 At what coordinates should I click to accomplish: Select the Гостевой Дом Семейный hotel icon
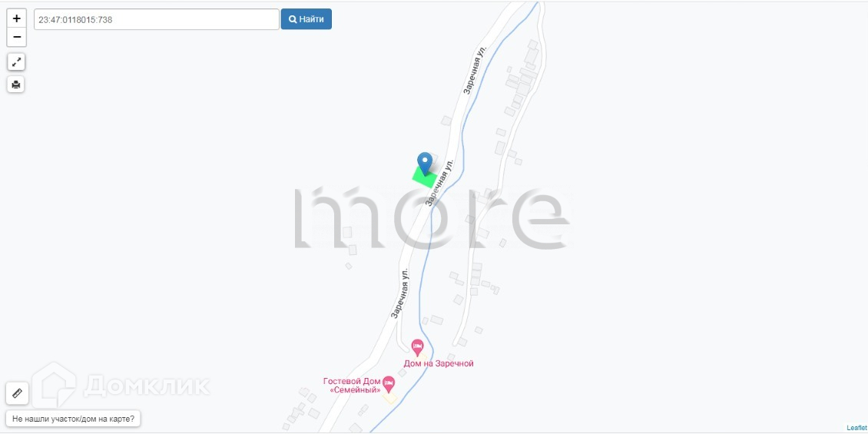coord(389,383)
